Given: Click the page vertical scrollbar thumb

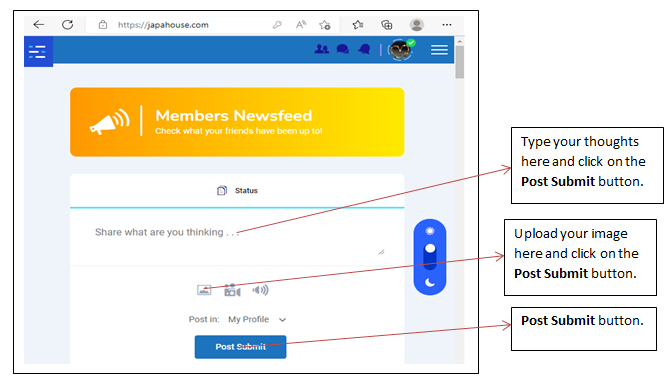Looking at the screenshot, I should pos(460,62).
